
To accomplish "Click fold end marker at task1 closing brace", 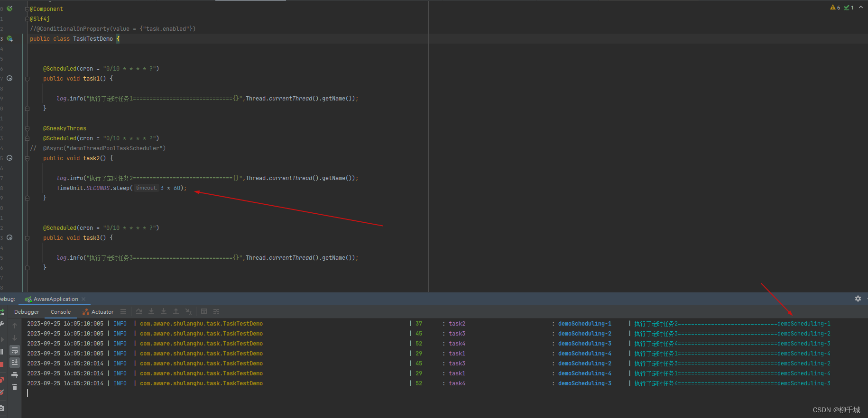I will [x=27, y=108].
